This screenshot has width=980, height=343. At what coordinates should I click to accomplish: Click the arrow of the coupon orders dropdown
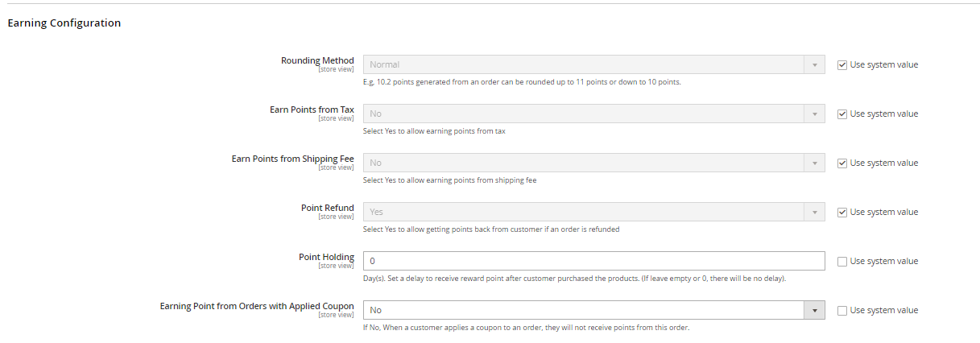814,310
